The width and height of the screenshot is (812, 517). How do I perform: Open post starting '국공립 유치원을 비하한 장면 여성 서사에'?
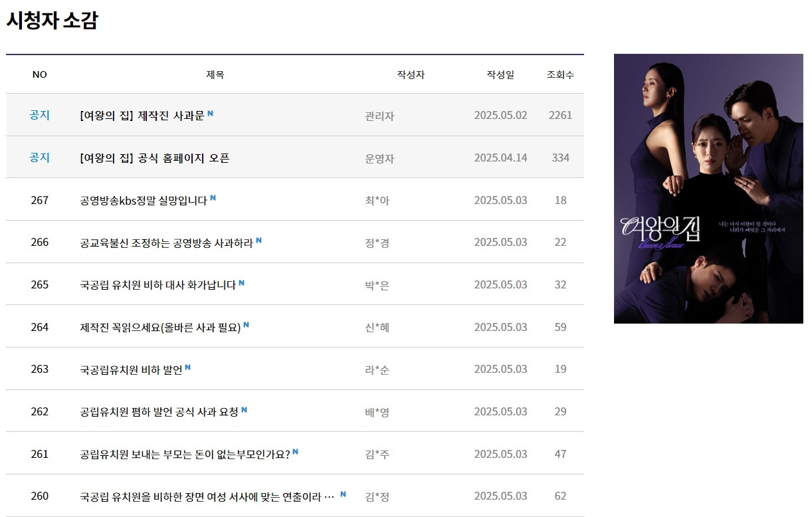tap(207, 496)
